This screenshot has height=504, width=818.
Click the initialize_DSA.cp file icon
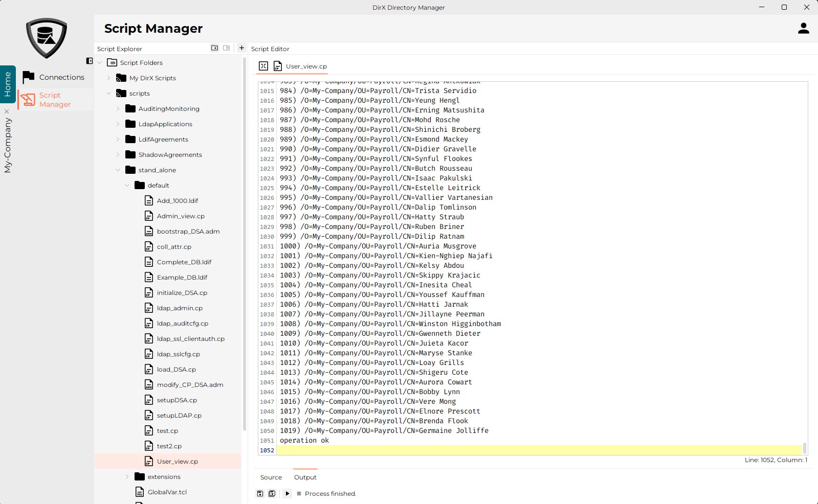(149, 293)
